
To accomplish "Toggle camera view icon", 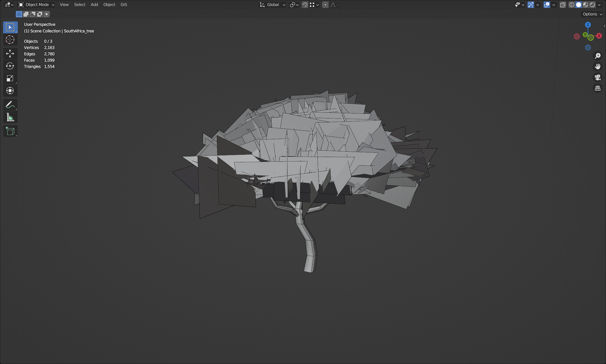I will pos(597,77).
